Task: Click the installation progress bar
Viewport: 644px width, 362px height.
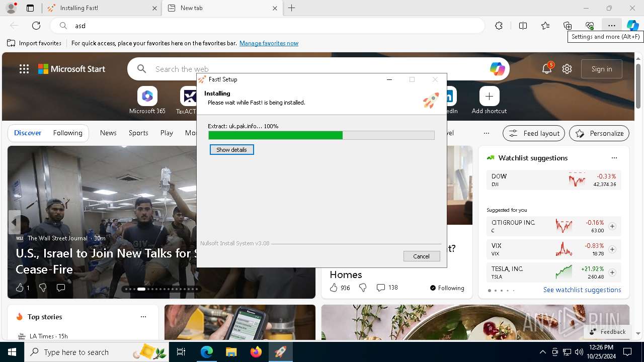Action: [321, 135]
